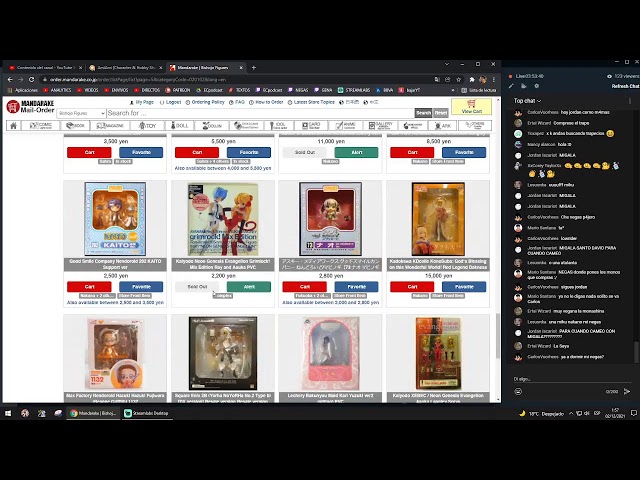Open Streamlabs Desktop from taskbar
Image resolution: width=640 pixels, height=480 pixels.
pos(147,413)
